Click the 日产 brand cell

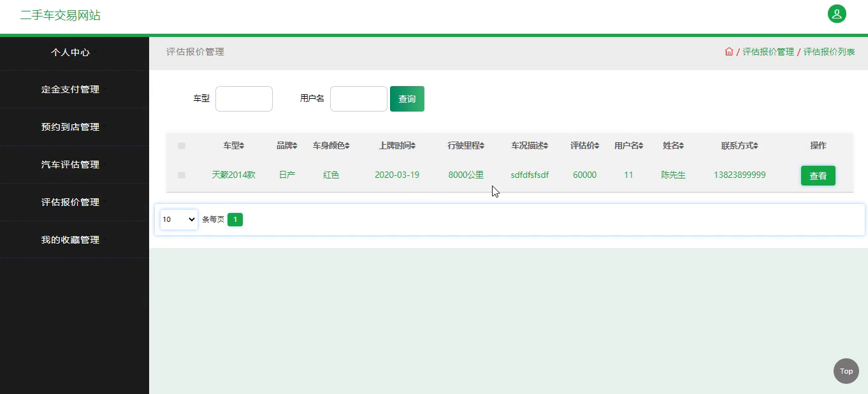click(287, 175)
